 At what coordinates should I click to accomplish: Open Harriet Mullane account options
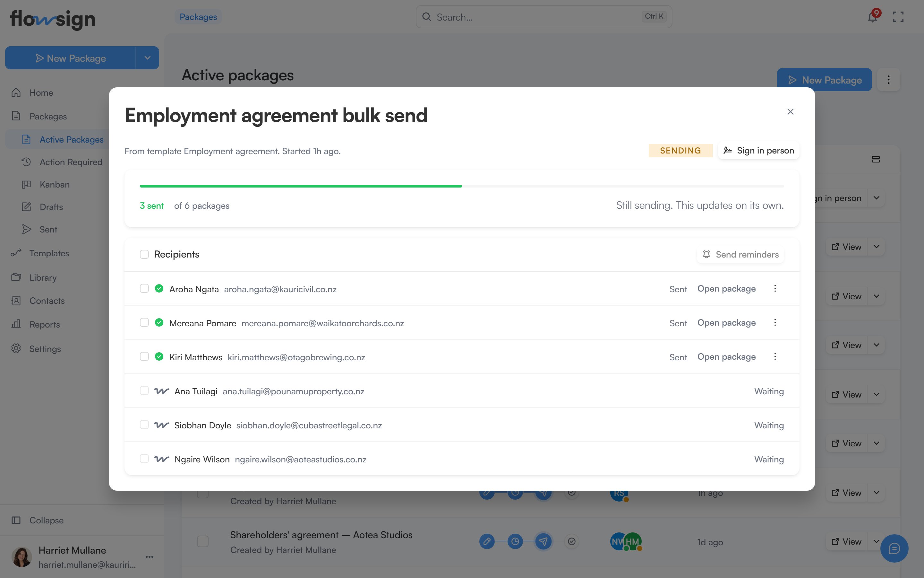pyautogui.click(x=149, y=556)
